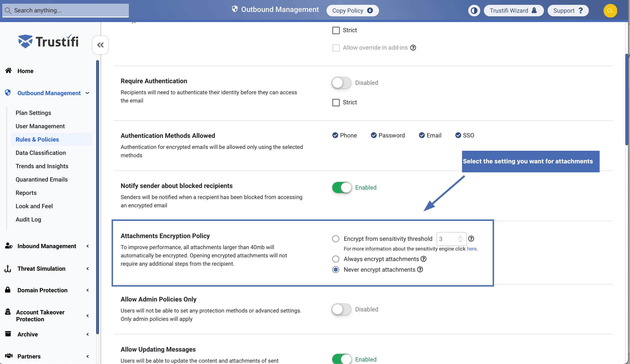Click the Account Takeover Protection spy icon

(8, 312)
